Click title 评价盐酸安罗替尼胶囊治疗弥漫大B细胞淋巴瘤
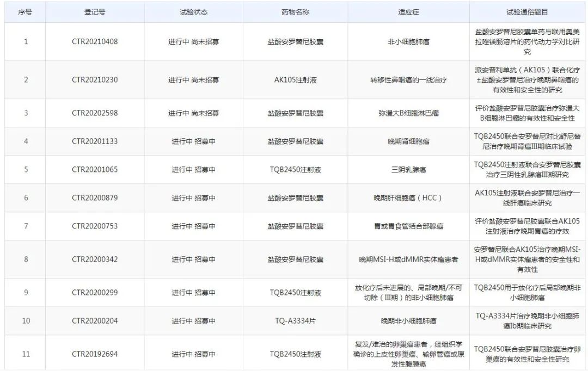 coord(527,113)
